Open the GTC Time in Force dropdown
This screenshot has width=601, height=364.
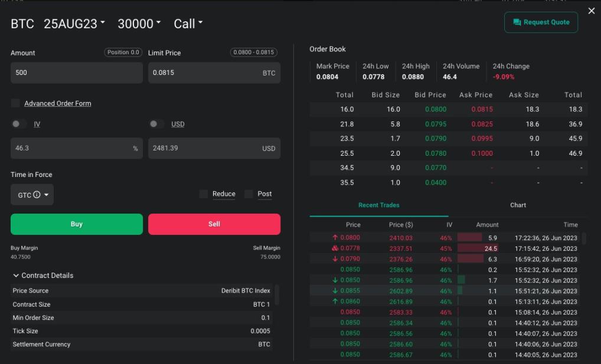point(32,194)
